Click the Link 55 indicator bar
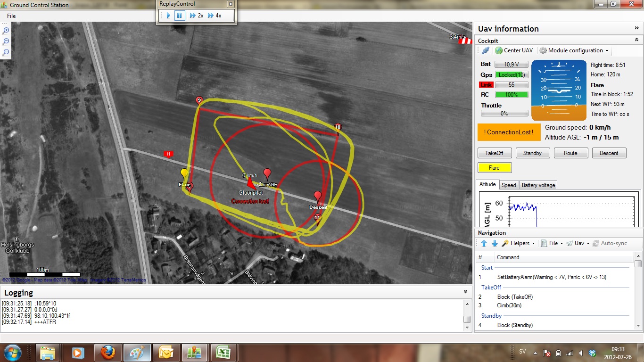 pyautogui.click(x=512, y=85)
